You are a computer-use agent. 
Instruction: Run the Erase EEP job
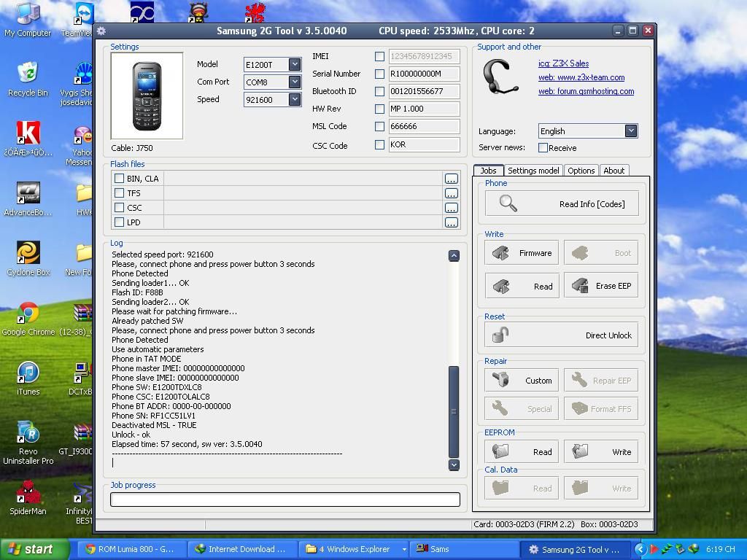[601, 286]
